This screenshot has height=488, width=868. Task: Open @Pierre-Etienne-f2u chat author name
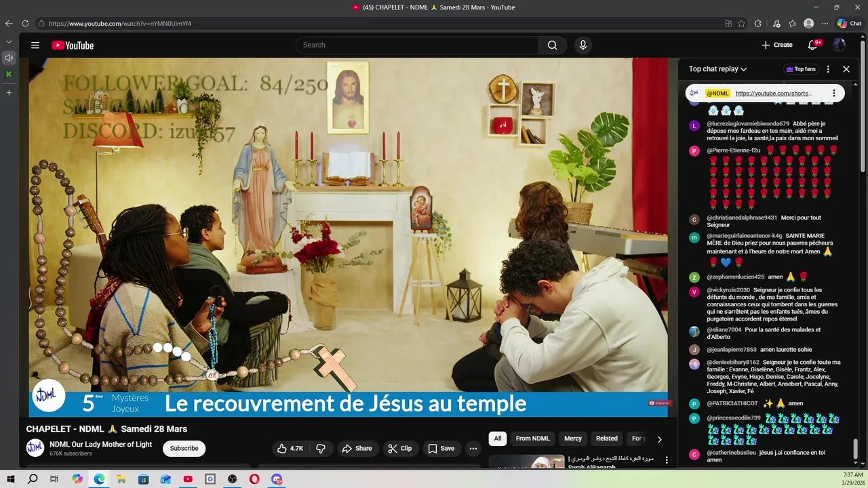click(733, 150)
